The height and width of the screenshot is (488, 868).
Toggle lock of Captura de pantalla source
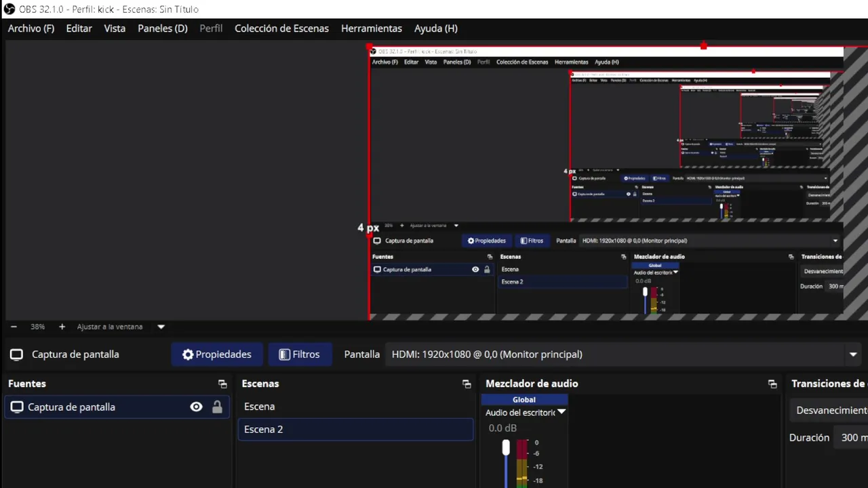217,407
